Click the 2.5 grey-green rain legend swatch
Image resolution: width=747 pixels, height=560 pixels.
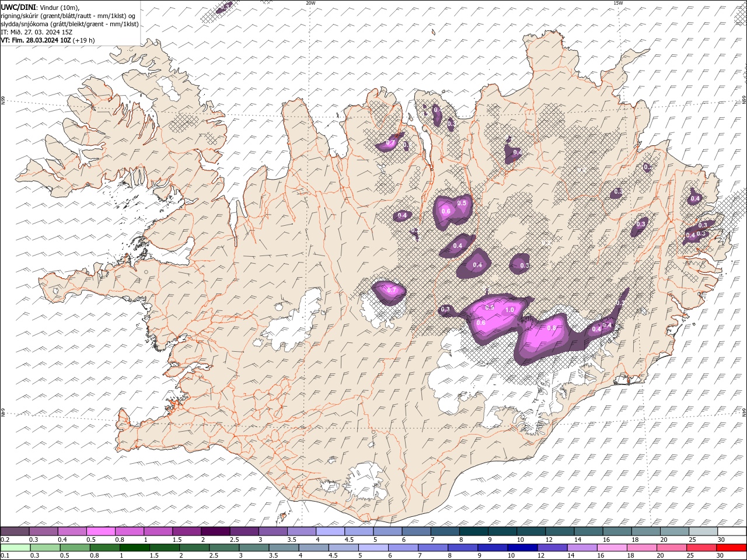point(224,547)
